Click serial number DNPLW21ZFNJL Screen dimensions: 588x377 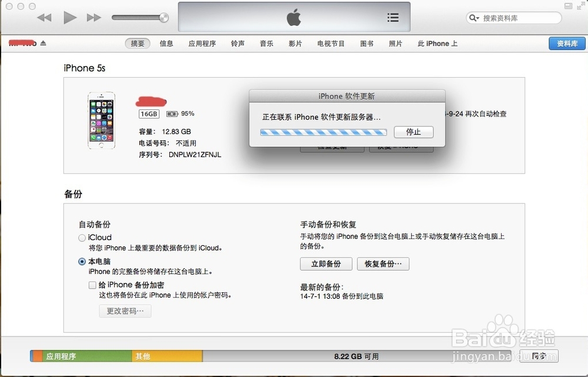coord(195,155)
